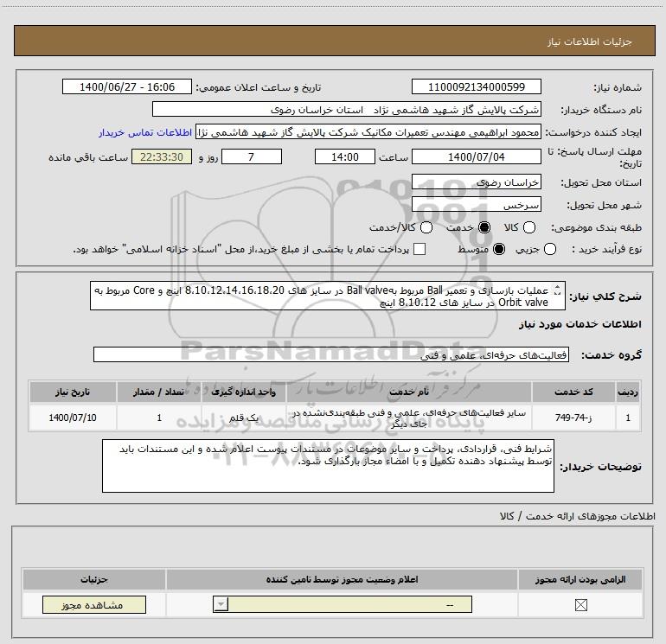The width and height of the screenshot is (666, 644).
Task: Click the تعداد / مقدار column header
Action: point(159,392)
